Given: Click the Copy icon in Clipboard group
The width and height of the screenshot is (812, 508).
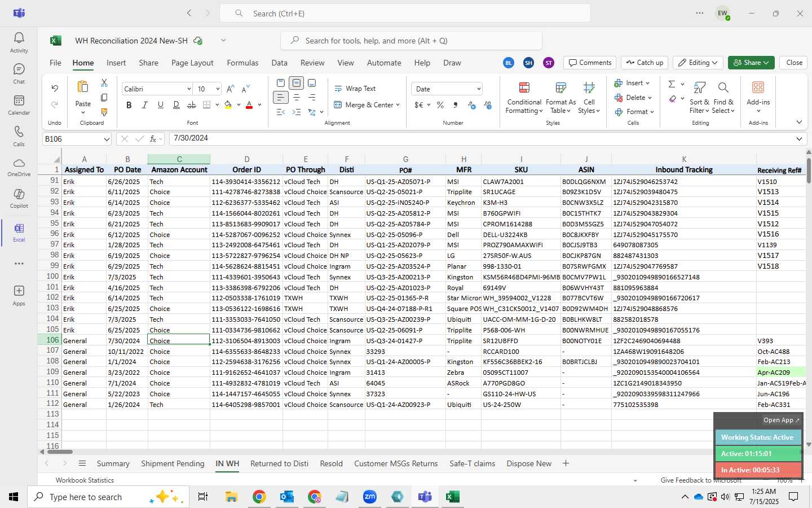Looking at the screenshot, I should (x=104, y=98).
